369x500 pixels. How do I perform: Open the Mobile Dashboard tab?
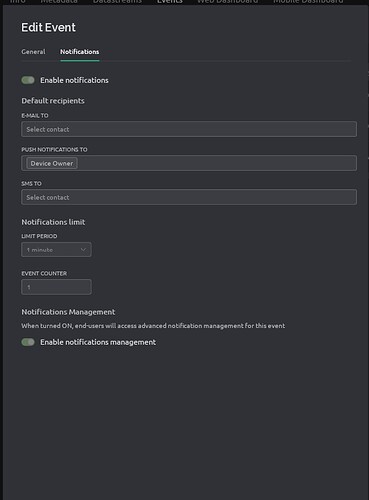point(308,1)
